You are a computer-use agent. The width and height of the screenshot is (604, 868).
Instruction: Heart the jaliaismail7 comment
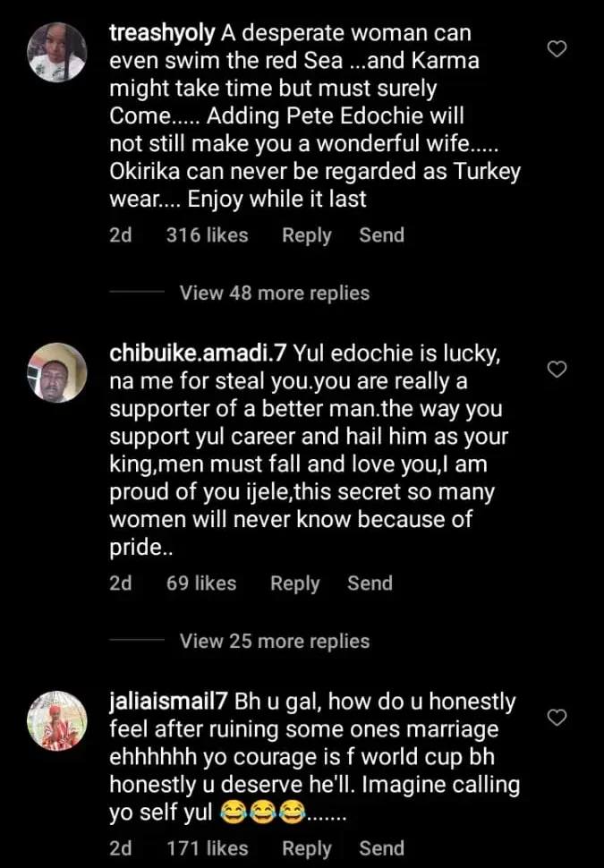click(x=557, y=717)
